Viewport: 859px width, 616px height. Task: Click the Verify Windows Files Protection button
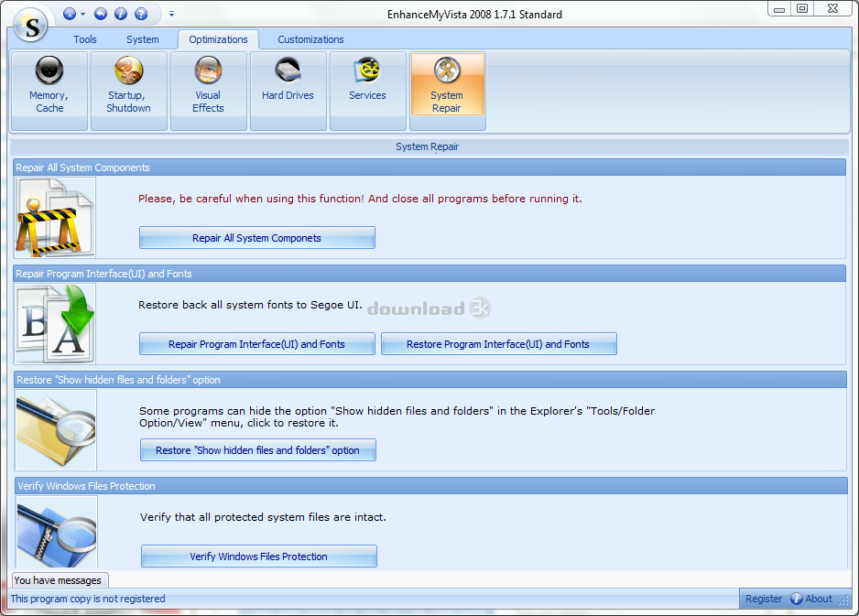[x=259, y=557]
